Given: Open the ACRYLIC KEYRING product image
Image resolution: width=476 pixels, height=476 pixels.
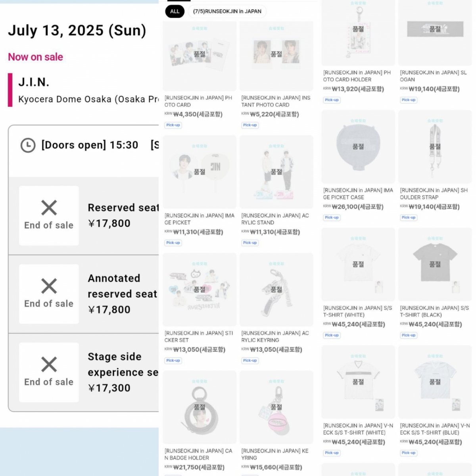Looking at the screenshot, I should pos(276,290).
